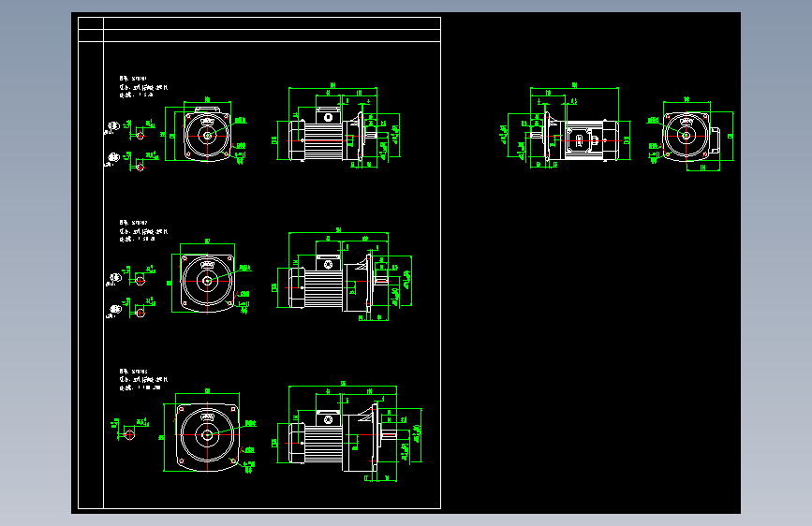Click the note text block above bottom row drawings
812x526 pixels.
tap(143, 379)
